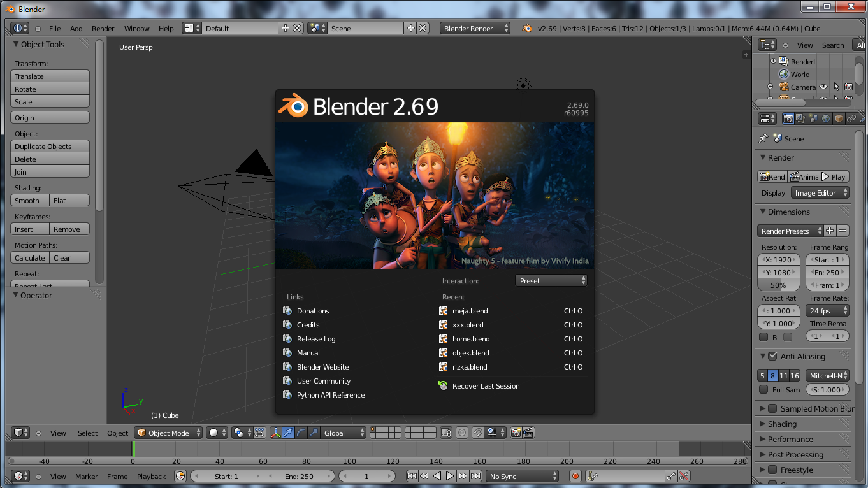Open the Global orientation dropdown

click(x=344, y=433)
